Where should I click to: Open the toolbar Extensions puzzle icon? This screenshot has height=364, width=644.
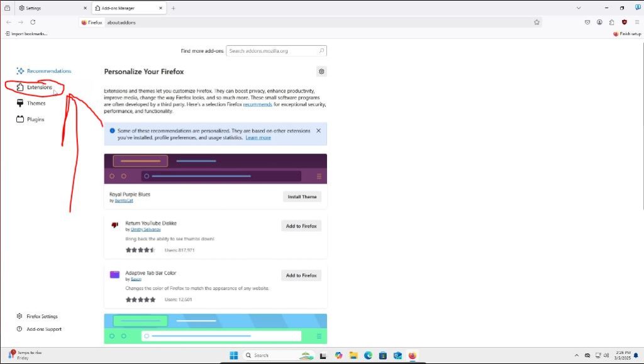tap(611, 22)
